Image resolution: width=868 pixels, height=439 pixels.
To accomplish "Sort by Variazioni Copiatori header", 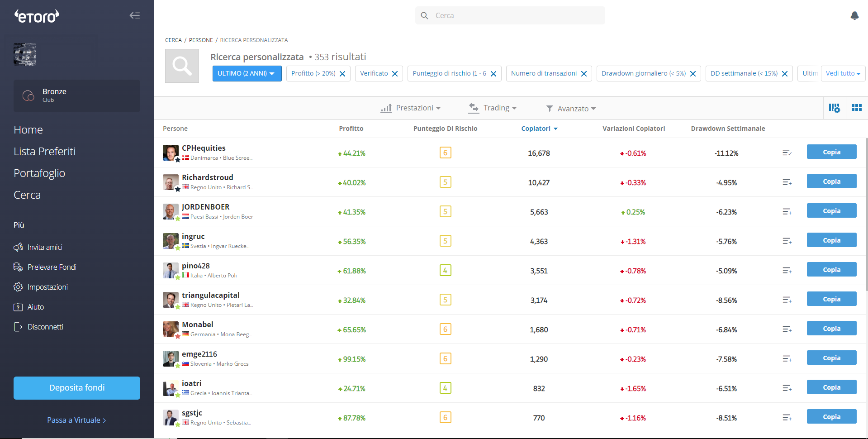I will tap(634, 129).
